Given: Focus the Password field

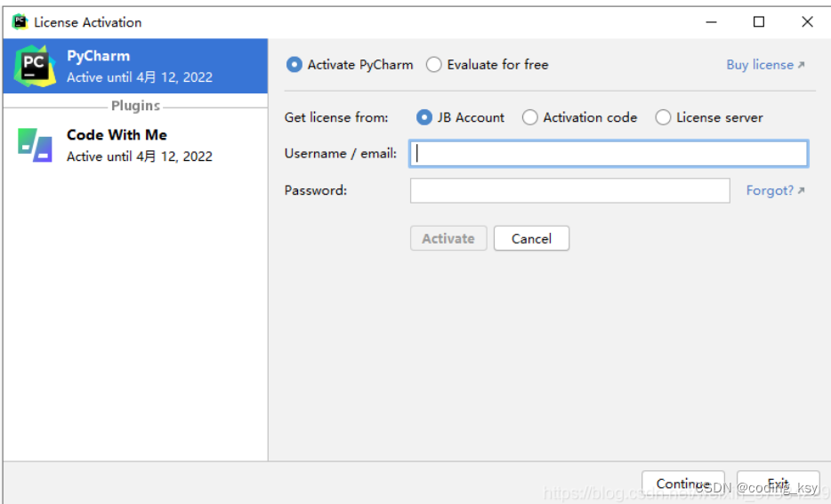Looking at the screenshot, I should [569, 190].
